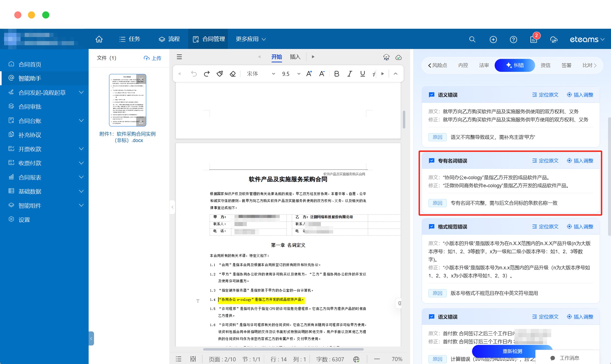This screenshot has width=611, height=364.
Task: Click the redo arrow in editor toolbar
Action: [x=207, y=74]
